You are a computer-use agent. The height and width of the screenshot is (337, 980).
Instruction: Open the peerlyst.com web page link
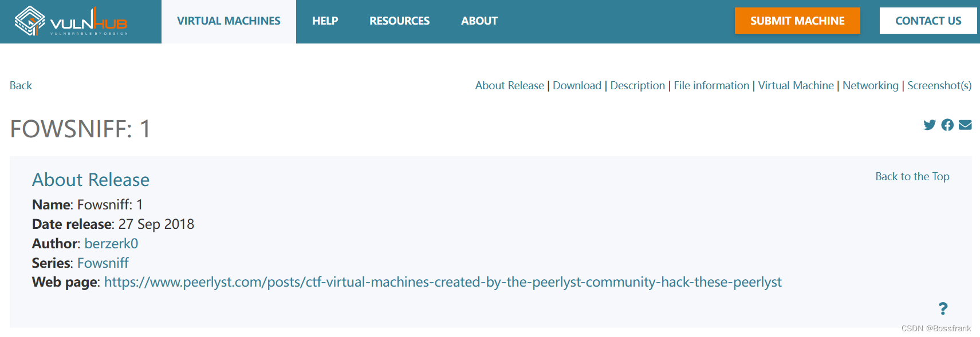click(443, 282)
